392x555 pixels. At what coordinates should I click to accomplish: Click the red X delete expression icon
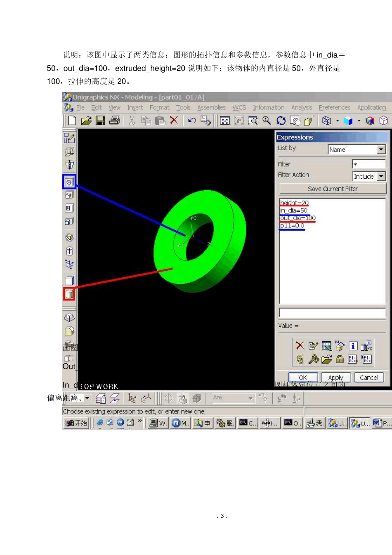coord(300,346)
